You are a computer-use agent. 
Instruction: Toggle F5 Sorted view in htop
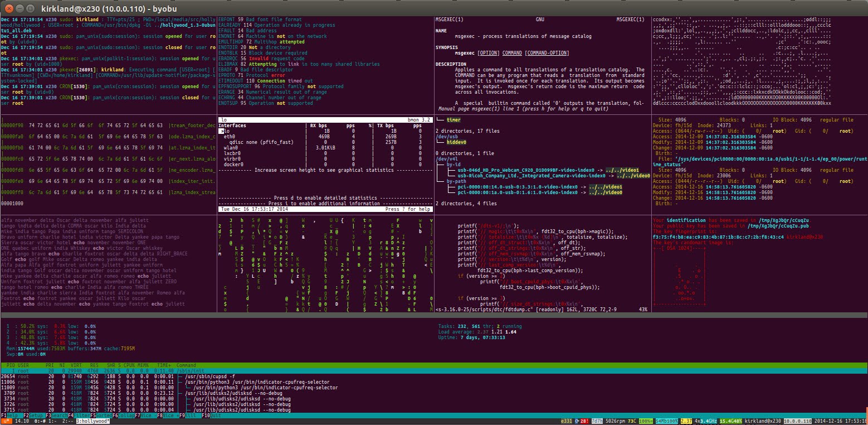pyautogui.click(x=101, y=415)
